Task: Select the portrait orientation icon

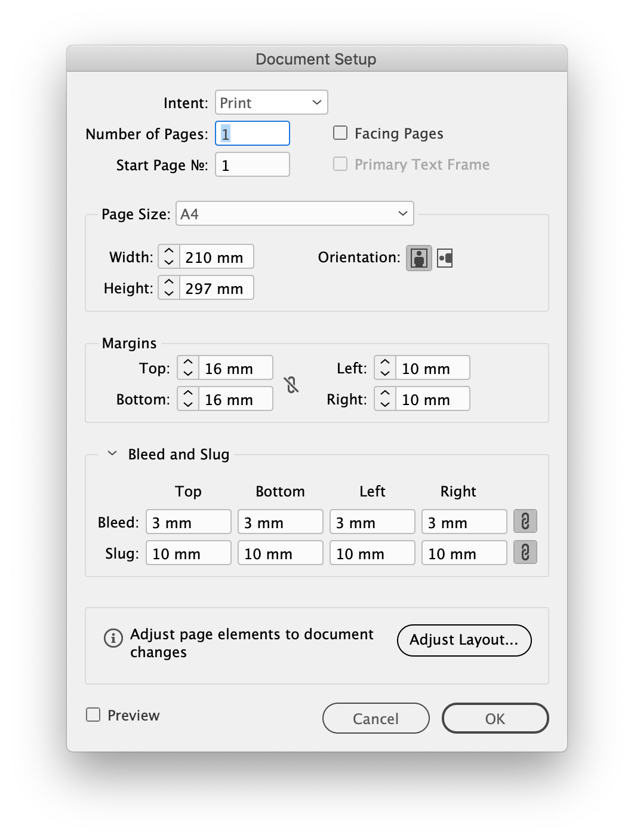Action: point(418,257)
